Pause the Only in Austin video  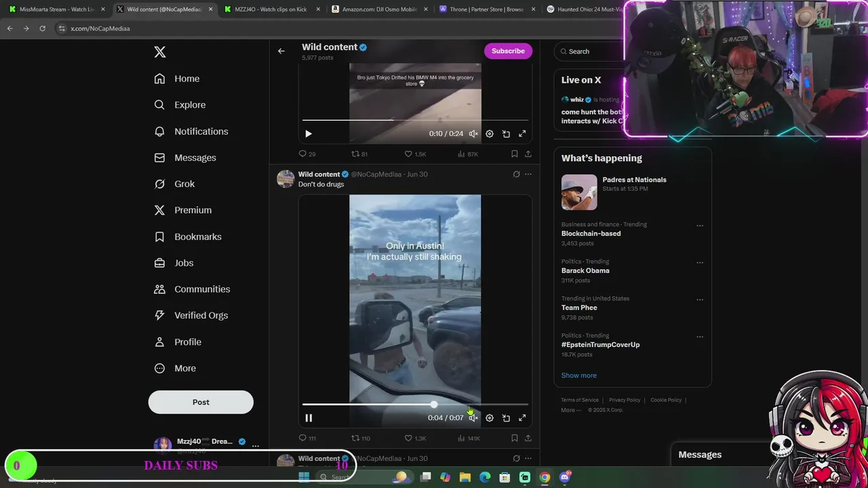click(x=309, y=418)
